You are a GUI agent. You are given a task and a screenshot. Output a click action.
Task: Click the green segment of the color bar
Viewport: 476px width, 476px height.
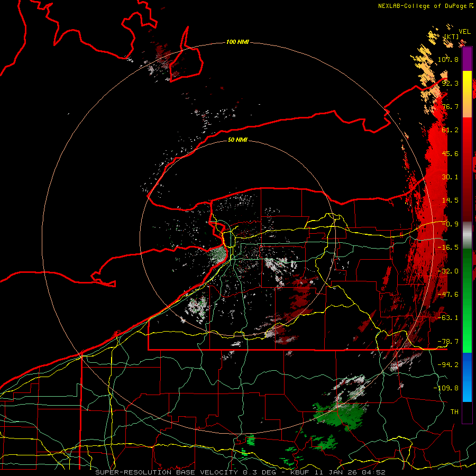coord(467,300)
